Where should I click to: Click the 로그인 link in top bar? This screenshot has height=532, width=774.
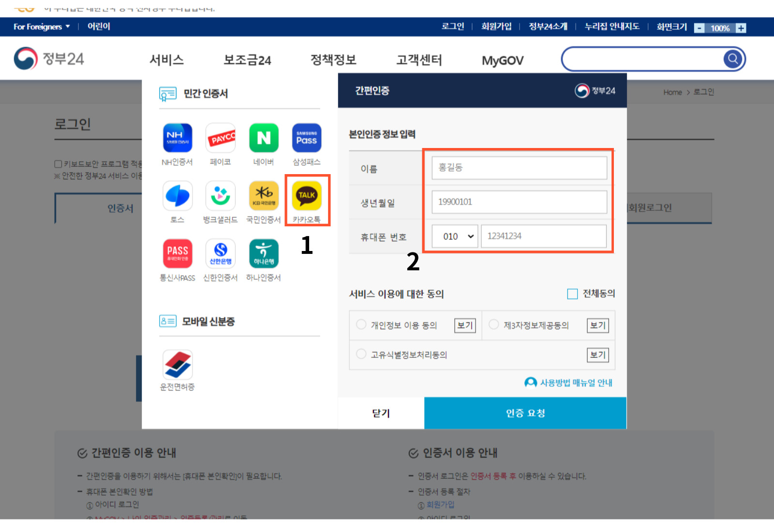coord(453,27)
